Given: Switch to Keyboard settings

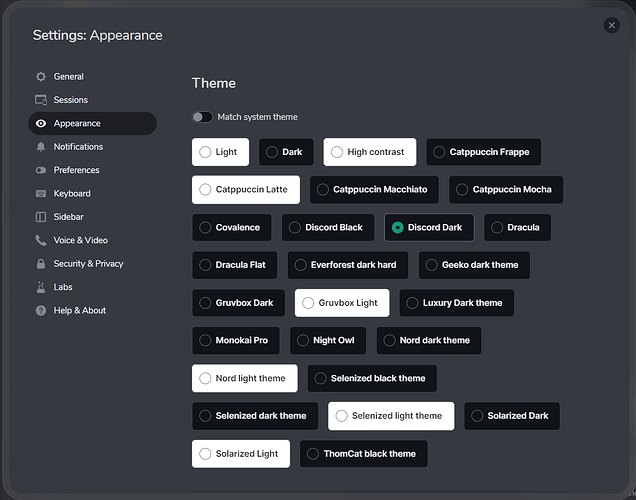Looking at the screenshot, I should click(x=92, y=193).
